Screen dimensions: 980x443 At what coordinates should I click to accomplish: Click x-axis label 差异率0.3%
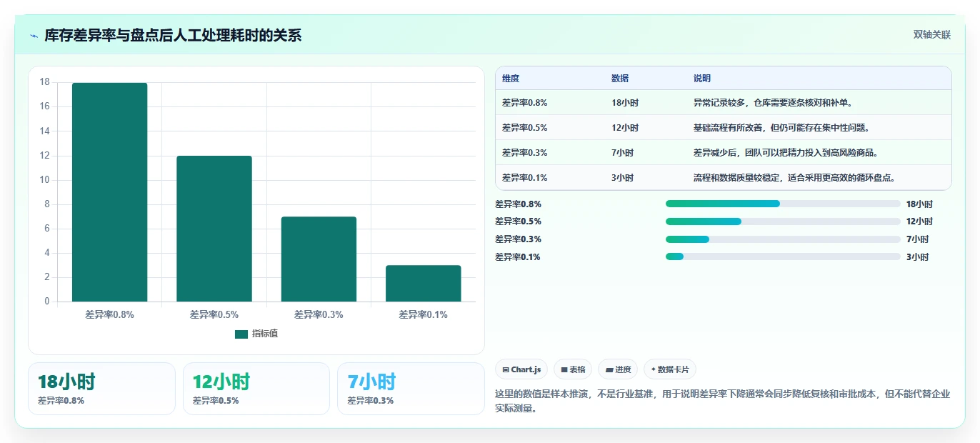click(319, 314)
